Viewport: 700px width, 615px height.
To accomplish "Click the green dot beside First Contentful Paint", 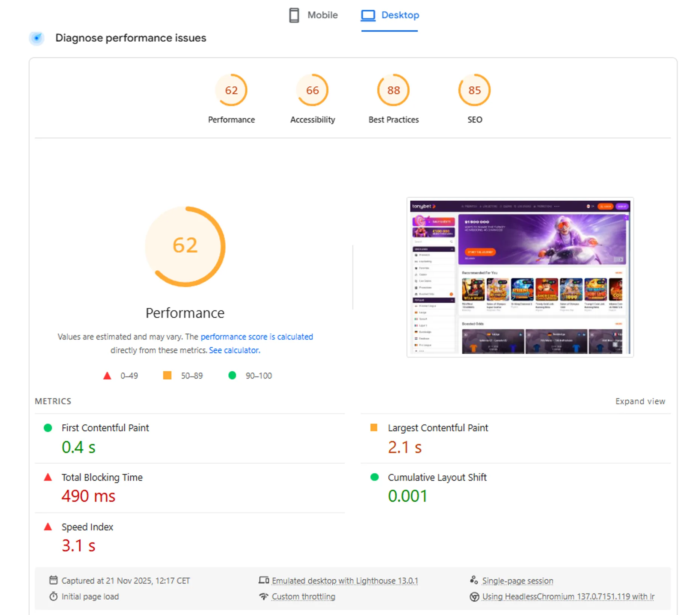I will [48, 428].
